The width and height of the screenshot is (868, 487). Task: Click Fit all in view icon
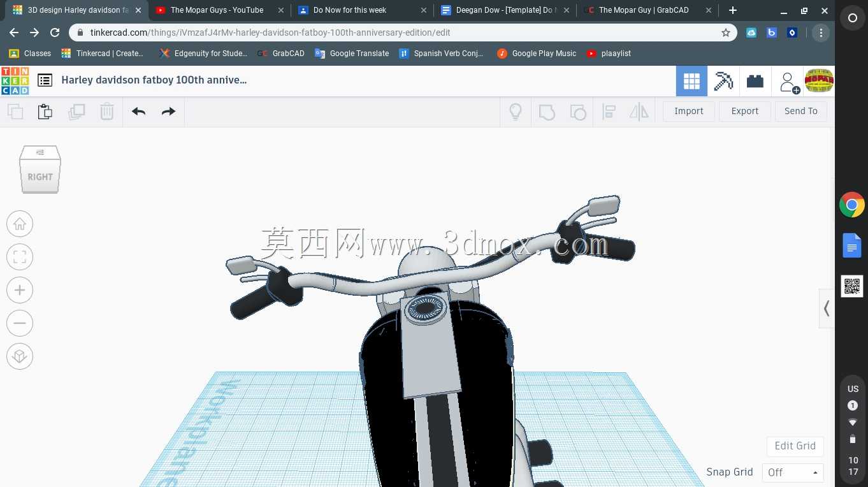(x=20, y=257)
